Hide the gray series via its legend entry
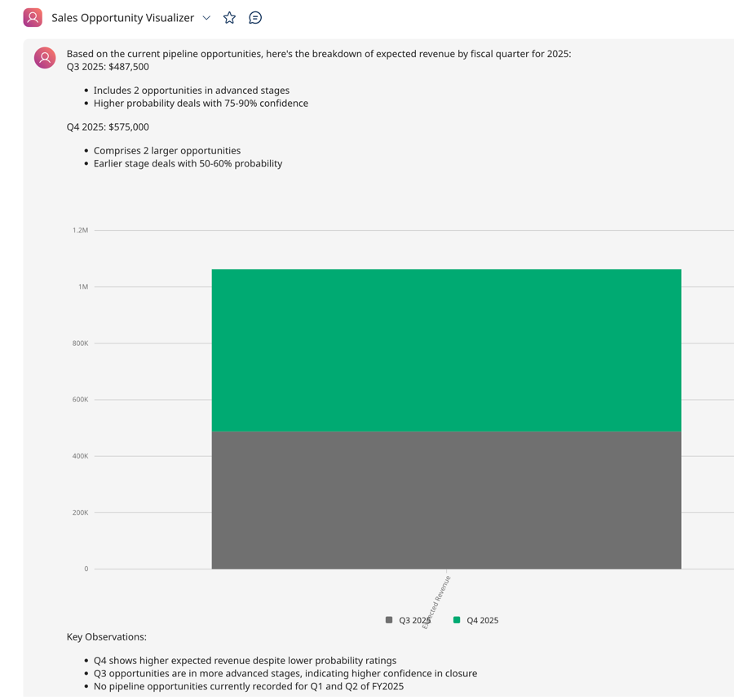 (x=402, y=620)
